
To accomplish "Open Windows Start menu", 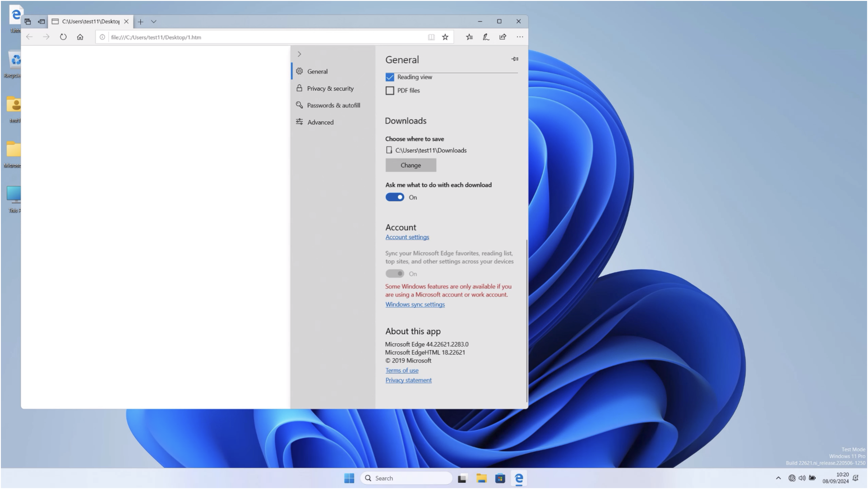I will click(x=349, y=478).
